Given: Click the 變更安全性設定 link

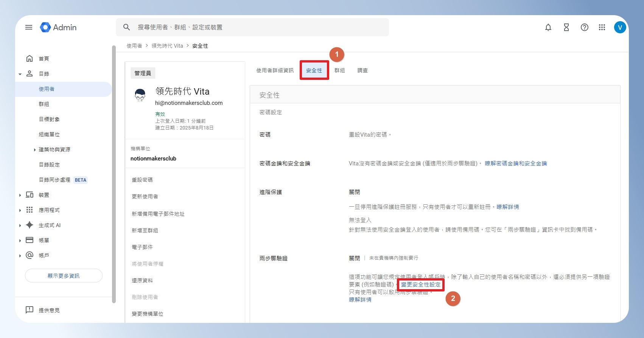Looking at the screenshot, I should click(x=421, y=285).
